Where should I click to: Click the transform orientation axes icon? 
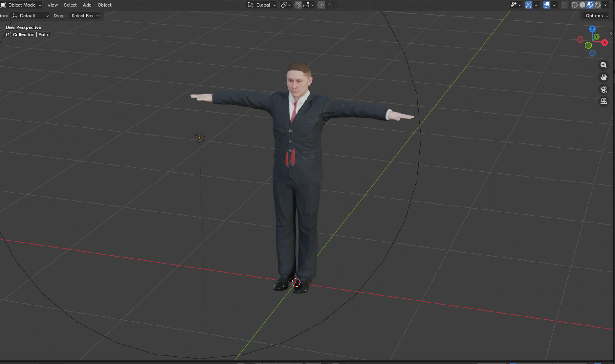[251, 5]
